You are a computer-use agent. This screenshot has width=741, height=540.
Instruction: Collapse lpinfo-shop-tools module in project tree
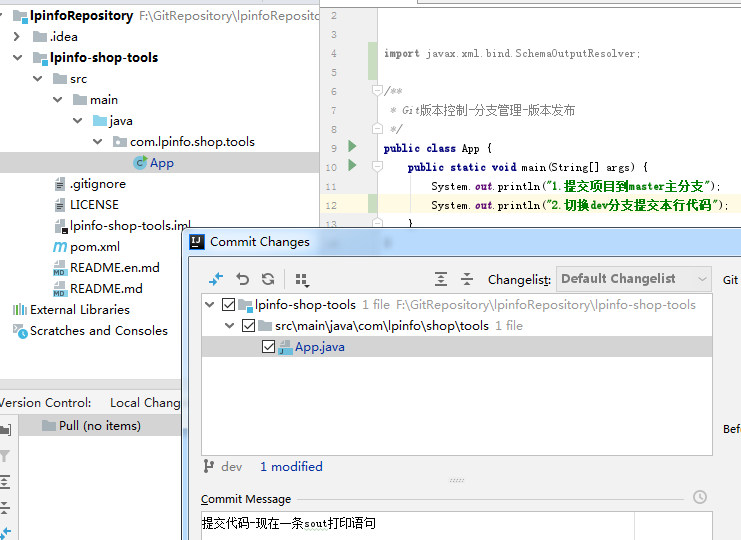point(17,58)
